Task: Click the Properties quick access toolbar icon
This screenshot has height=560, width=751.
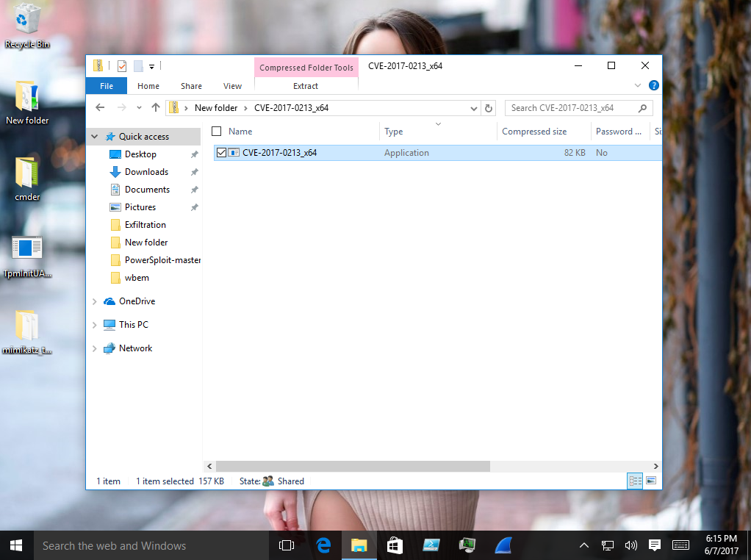Action: pyautogui.click(x=122, y=66)
